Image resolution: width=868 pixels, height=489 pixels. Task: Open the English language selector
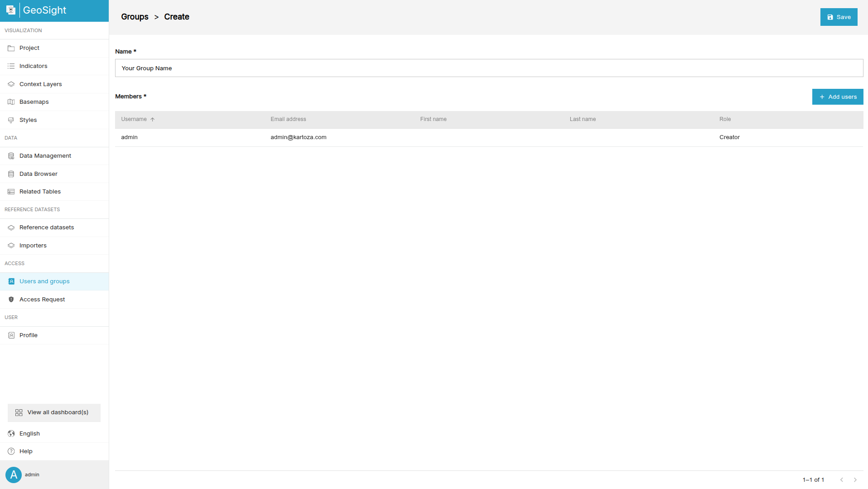pyautogui.click(x=54, y=434)
